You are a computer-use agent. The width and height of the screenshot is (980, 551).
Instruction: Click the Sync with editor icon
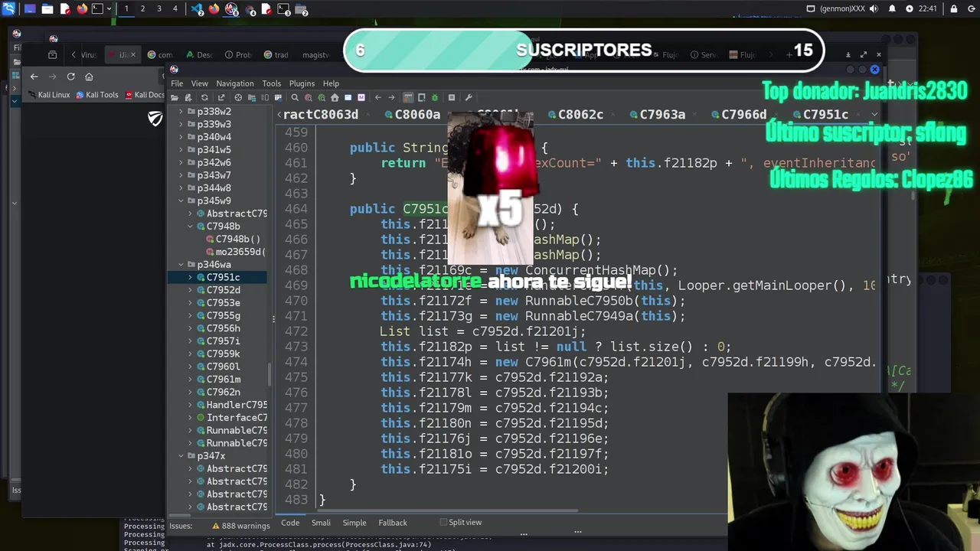click(x=238, y=97)
